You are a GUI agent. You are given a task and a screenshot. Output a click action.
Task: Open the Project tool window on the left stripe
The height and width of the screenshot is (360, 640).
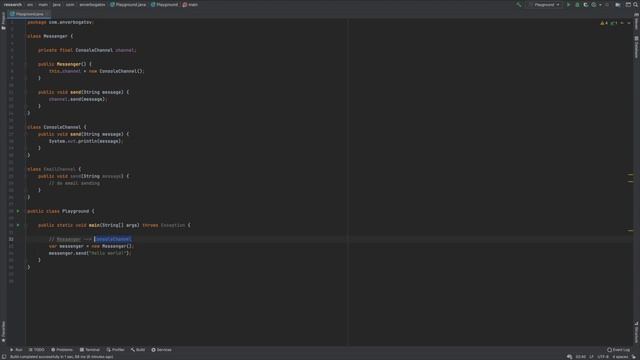[4, 20]
